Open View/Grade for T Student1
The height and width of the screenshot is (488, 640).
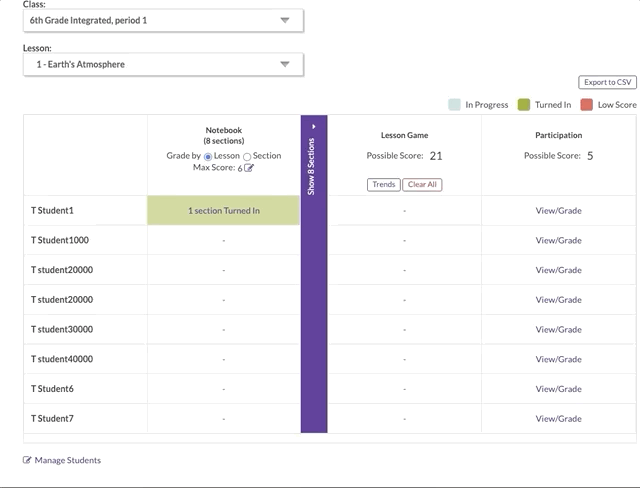tap(558, 210)
